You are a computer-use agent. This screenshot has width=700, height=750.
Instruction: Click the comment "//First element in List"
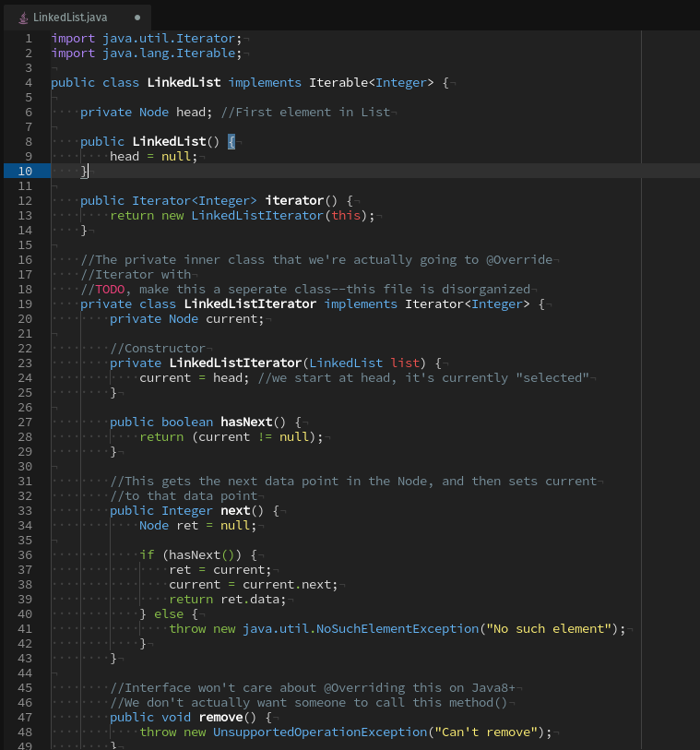[305, 113]
